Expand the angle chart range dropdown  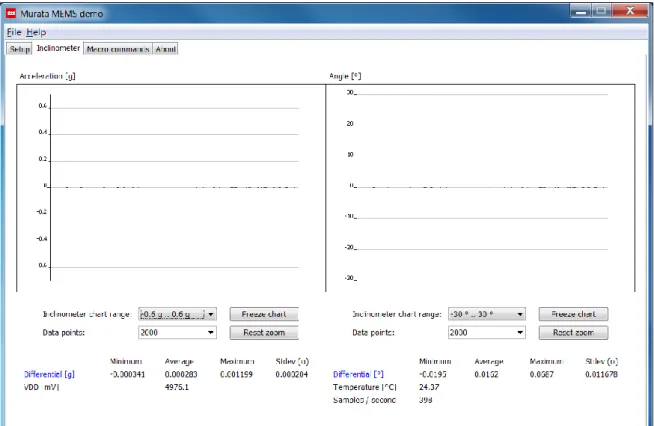[487, 314]
